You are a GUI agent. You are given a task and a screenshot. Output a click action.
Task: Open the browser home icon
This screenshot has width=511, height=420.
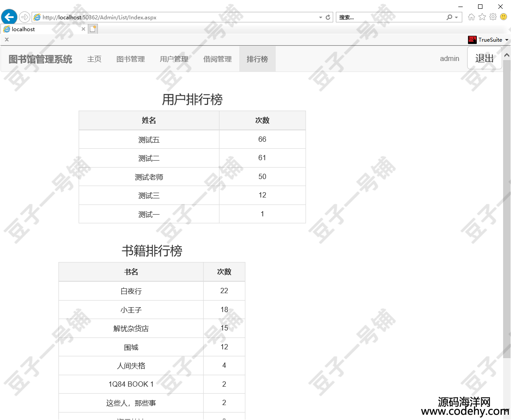coord(471,17)
